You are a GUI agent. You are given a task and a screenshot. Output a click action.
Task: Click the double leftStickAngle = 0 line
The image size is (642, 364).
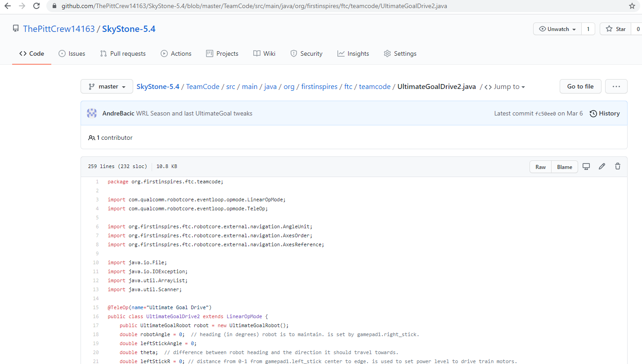point(158,343)
